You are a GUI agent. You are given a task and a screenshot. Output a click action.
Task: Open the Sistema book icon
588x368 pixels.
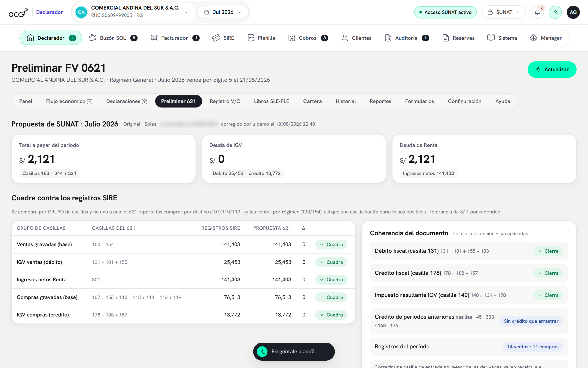pyautogui.click(x=491, y=38)
